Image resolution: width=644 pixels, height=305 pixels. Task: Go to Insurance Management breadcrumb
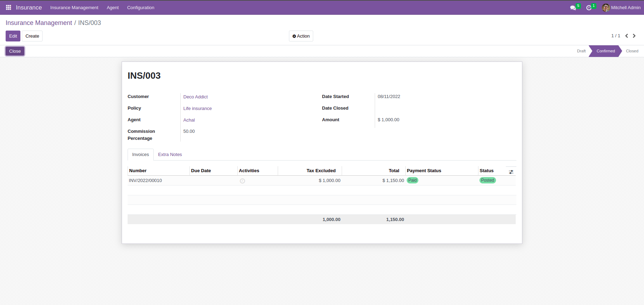[x=39, y=23]
